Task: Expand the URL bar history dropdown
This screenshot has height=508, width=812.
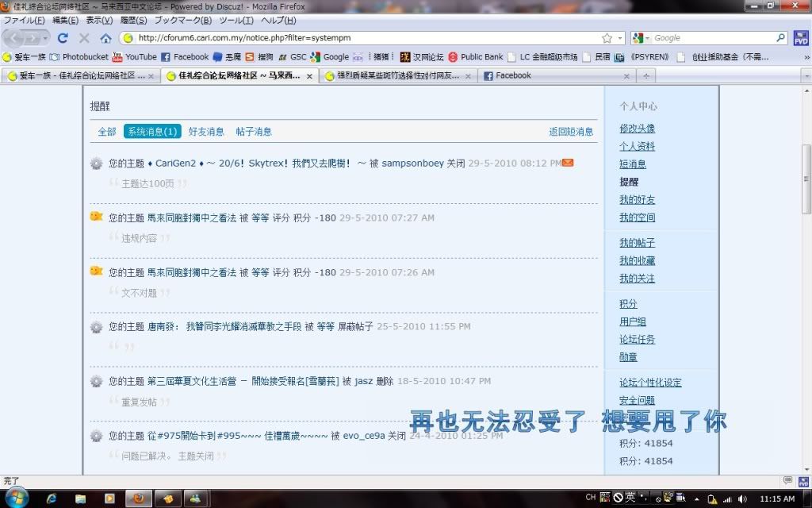Action: (x=620, y=38)
